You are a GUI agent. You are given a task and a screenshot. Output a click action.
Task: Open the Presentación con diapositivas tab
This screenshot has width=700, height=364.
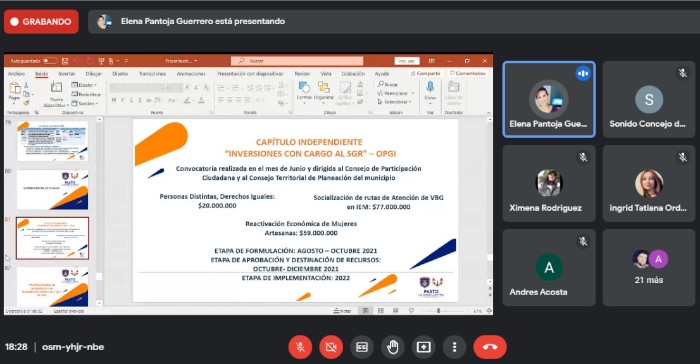point(250,74)
